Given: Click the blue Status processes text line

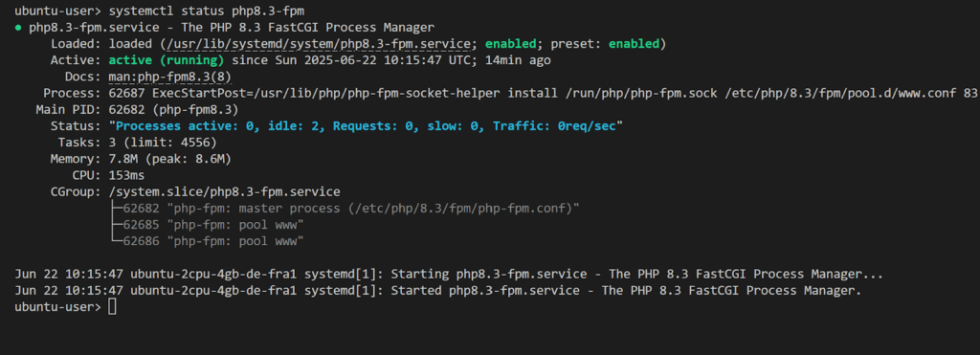Looking at the screenshot, I should click(366, 126).
